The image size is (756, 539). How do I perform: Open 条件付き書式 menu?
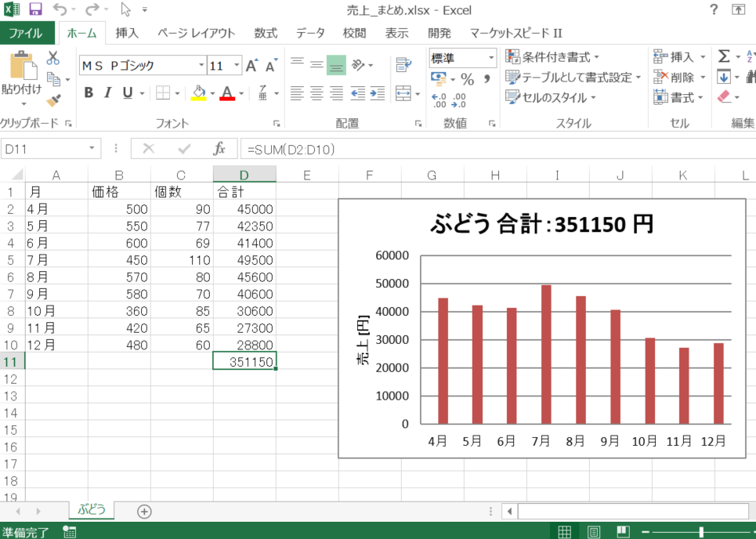(x=552, y=57)
